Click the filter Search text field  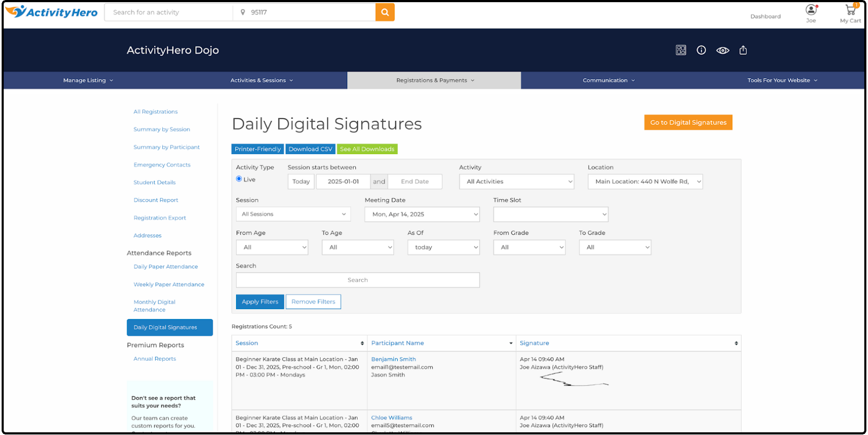[358, 280]
